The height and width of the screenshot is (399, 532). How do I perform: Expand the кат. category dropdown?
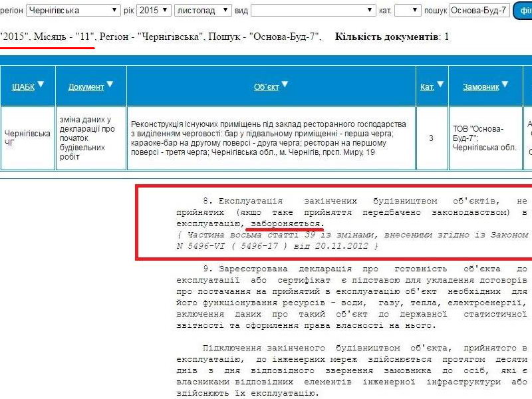click(408, 11)
